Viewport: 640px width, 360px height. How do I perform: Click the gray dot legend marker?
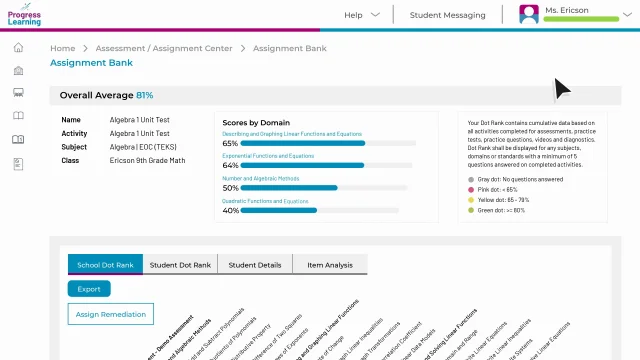(x=471, y=179)
